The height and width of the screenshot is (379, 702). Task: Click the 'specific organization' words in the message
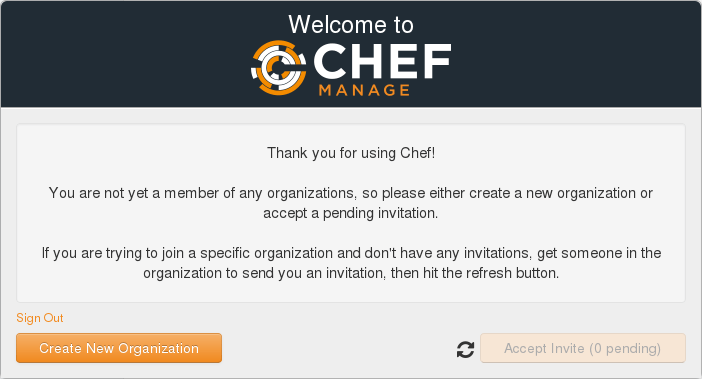(x=266, y=253)
